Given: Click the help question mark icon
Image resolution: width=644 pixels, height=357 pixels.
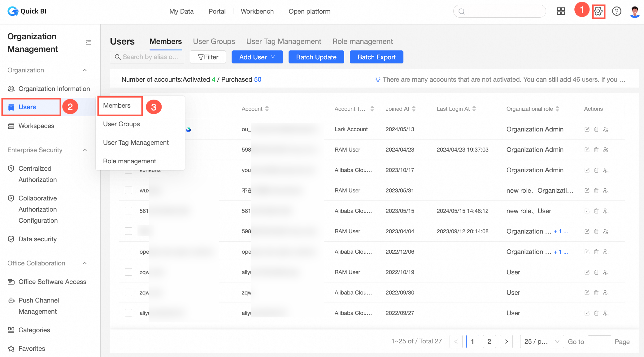Looking at the screenshot, I should pos(616,11).
